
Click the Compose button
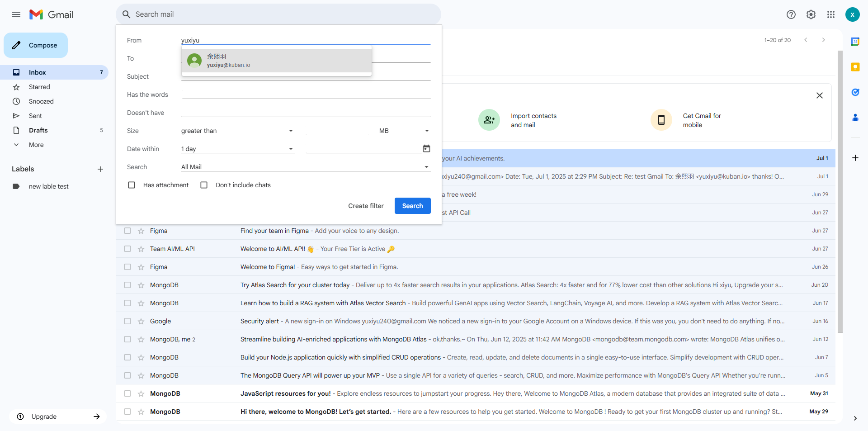36,45
